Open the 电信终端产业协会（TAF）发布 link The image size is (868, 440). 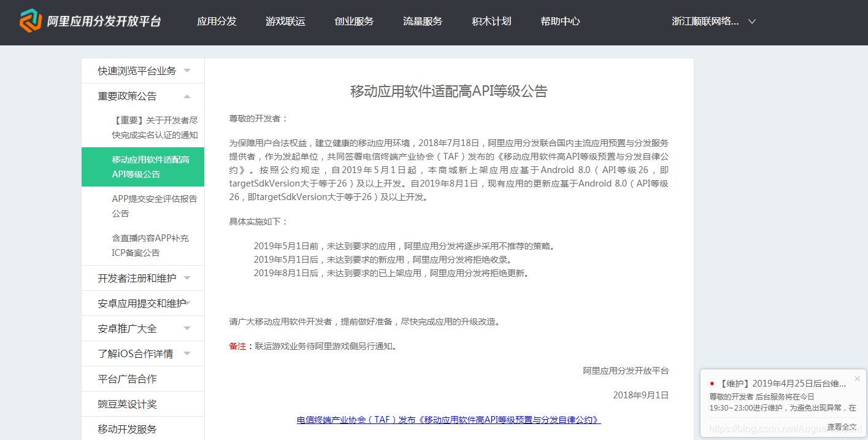(x=449, y=420)
